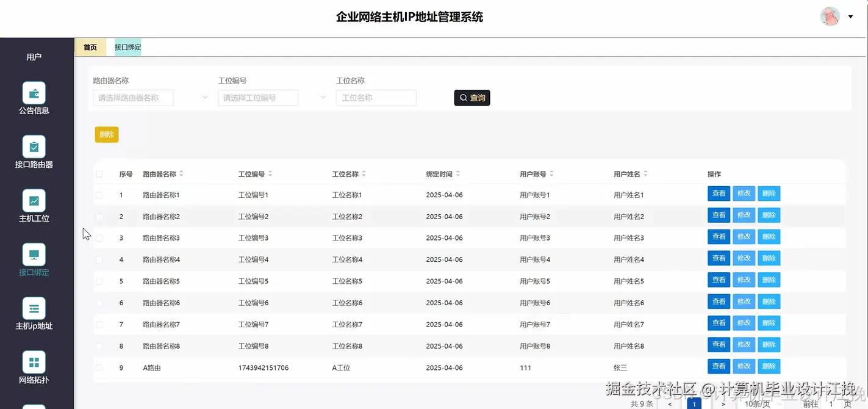The image size is (868, 409).
Task: Select page 1 in pagination
Action: (694, 404)
